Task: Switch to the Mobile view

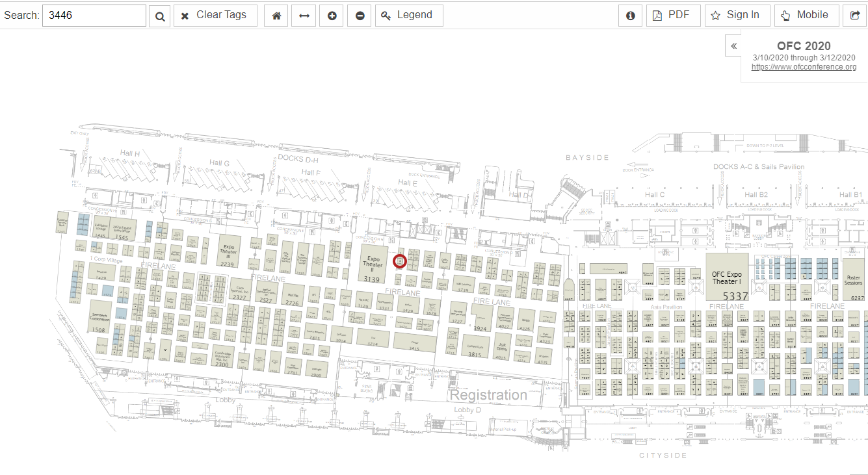Action: click(x=805, y=16)
